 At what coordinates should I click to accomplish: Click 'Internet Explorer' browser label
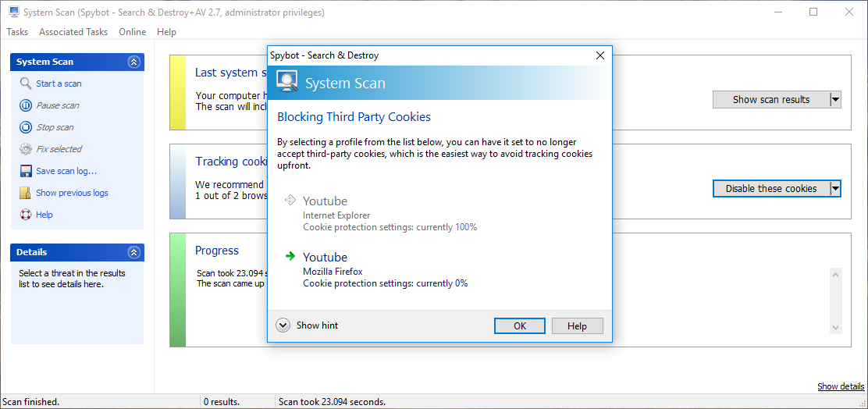[x=336, y=215]
